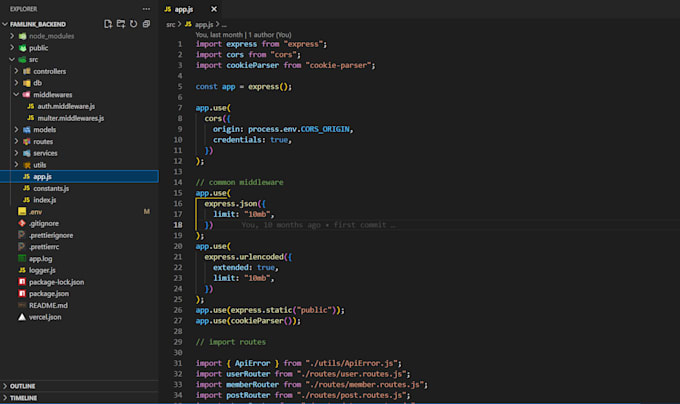Screen dimensions: 680x404
Task: Expand the public folder
Action: [12, 48]
